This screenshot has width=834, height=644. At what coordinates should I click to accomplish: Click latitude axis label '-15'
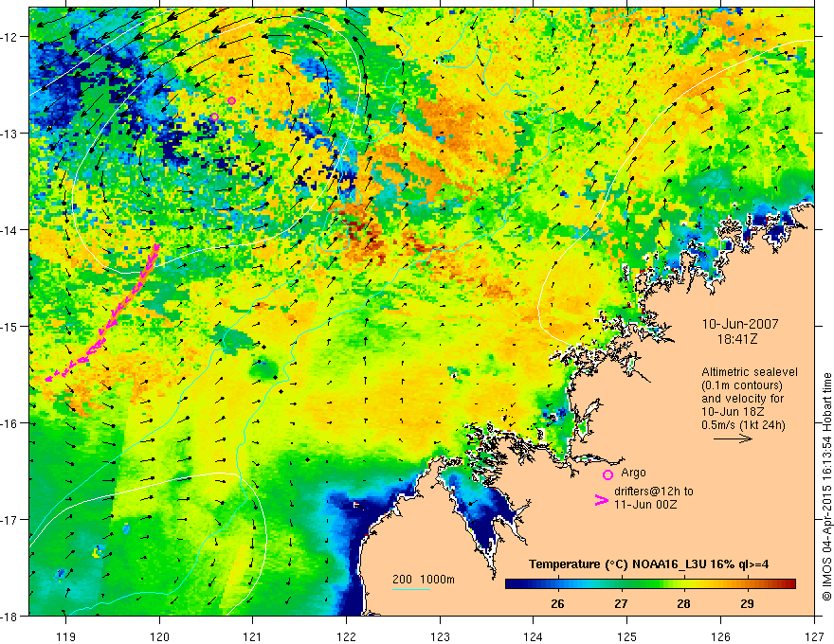click(9, 326)
